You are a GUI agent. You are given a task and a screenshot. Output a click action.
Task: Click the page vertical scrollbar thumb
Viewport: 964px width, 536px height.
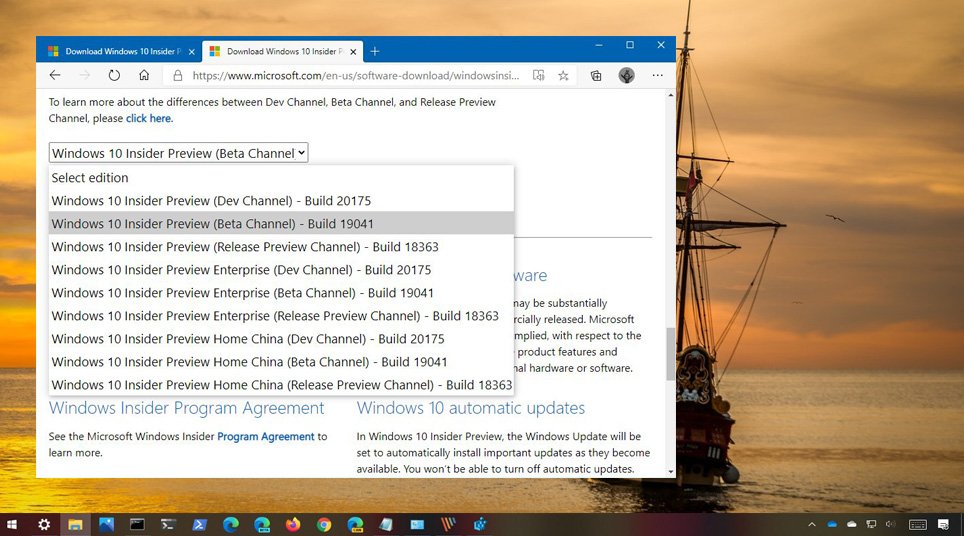pos(670,353)
